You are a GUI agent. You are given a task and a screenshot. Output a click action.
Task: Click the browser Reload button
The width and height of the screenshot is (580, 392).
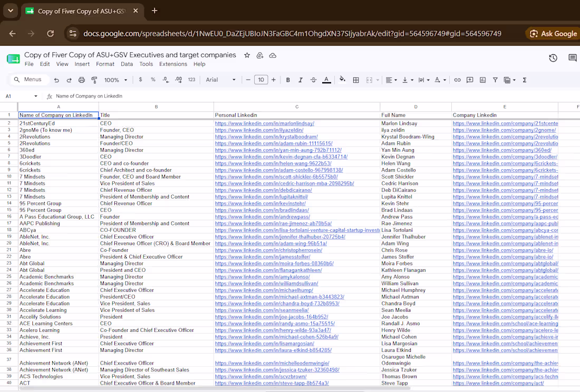[x=50, y=34]
